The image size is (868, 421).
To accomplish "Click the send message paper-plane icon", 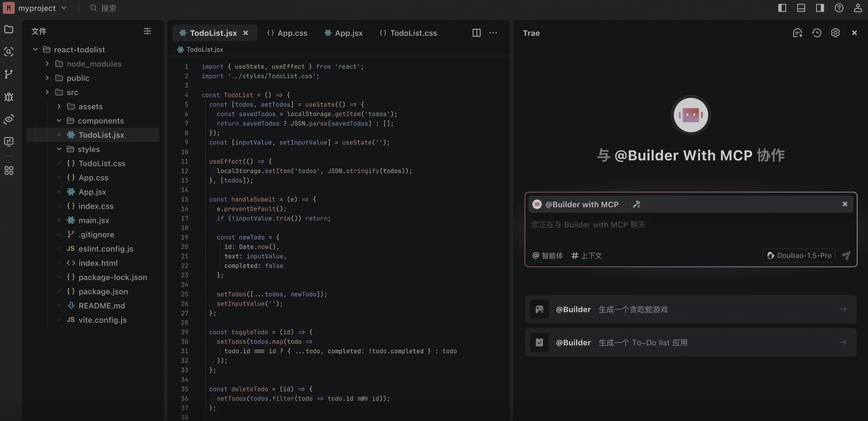I will 846,255.
